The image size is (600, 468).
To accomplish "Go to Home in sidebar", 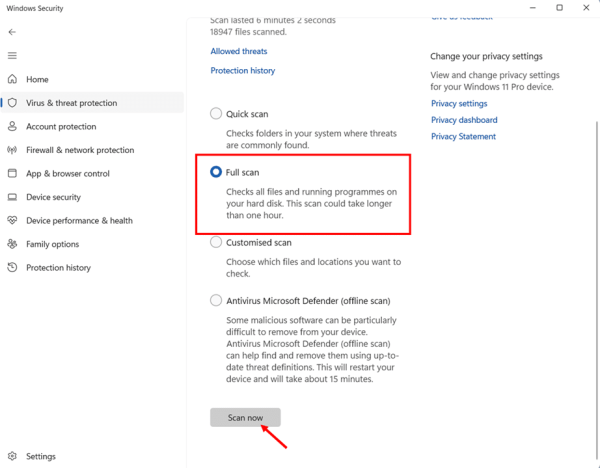I will pos(92,79).
